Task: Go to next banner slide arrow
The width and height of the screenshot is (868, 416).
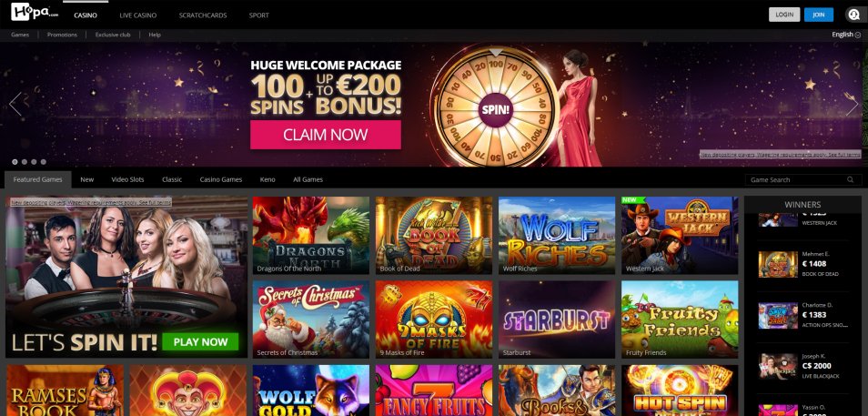Action: pos(852,104)
